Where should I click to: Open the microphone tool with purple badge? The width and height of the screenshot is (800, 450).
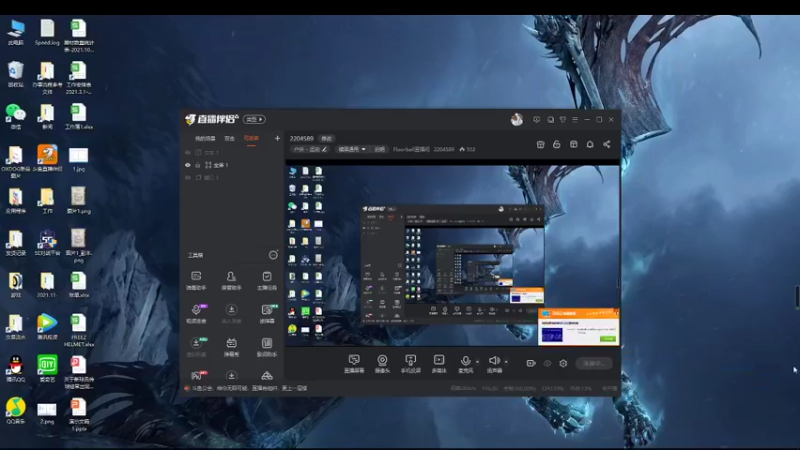click(x=196, y=314)
